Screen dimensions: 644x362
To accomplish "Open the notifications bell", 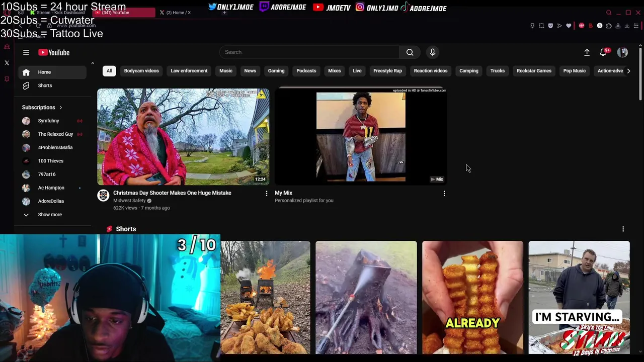I will click(x=603, y=52).
